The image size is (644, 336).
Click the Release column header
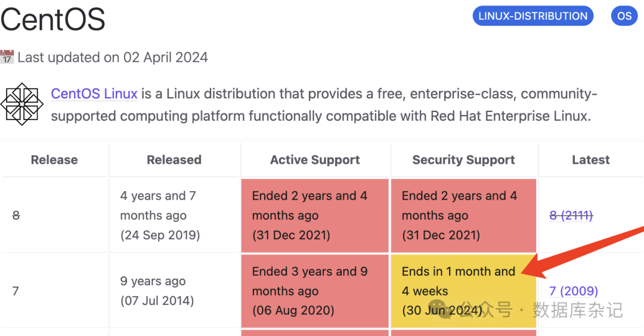pos(54,160)
